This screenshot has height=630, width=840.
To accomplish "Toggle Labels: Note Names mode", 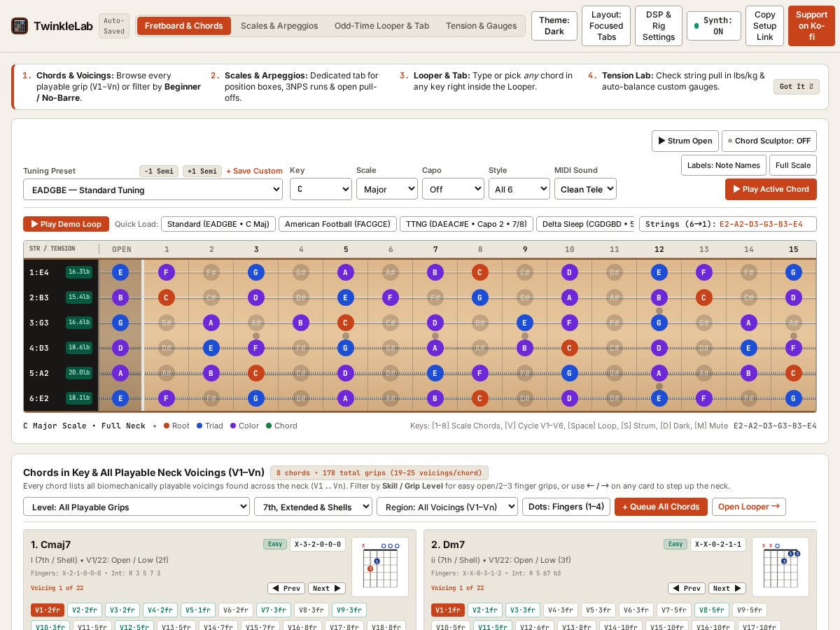I will 724,166.
